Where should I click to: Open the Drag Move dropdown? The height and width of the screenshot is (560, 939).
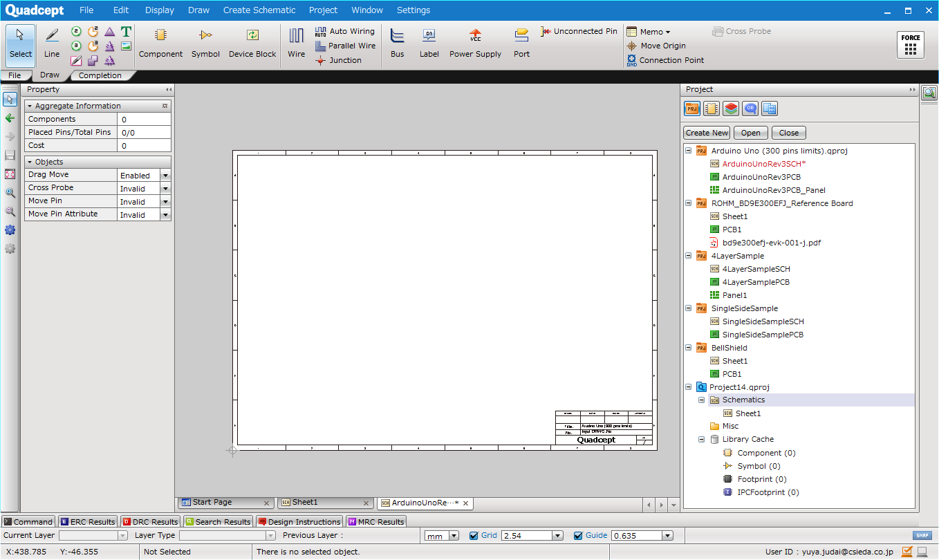[165, 176]
